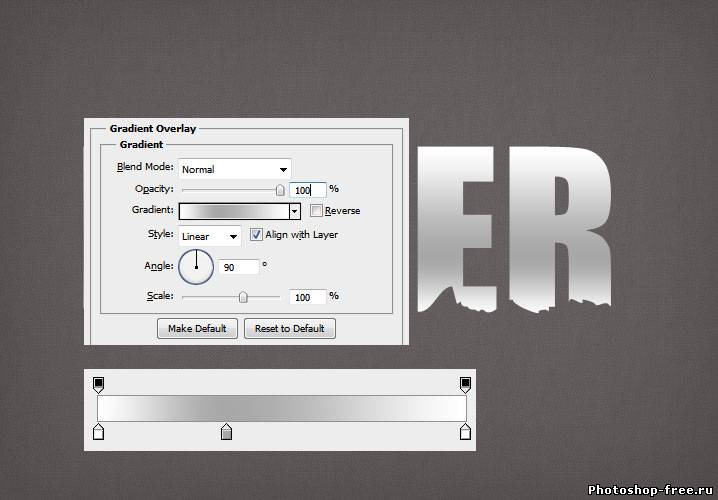This screenshot has width=718, height=500.
Task: Select the right opacity stop above gradient bar
Action: point(465,384)
